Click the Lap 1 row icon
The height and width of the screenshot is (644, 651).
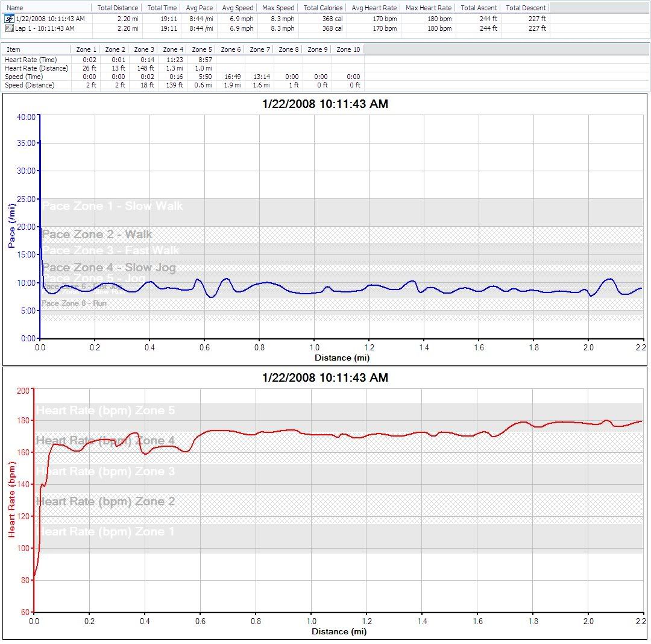[x=8, y=28]
